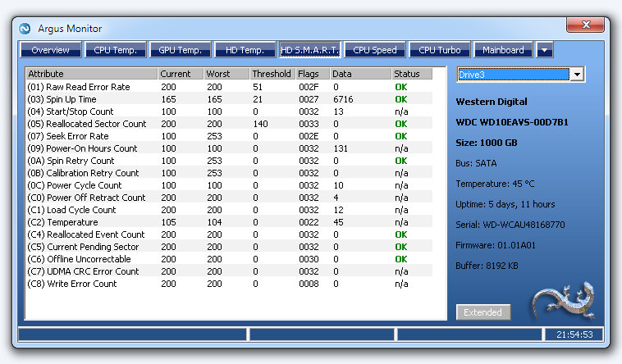Select the HD S.M.A.R.T. tab
Screen dimensions: 622x364
coord(310,50)
